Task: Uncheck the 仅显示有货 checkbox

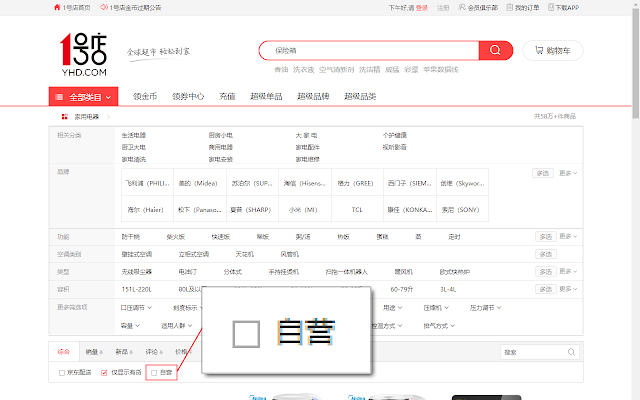Action: [x=104, y=373]
